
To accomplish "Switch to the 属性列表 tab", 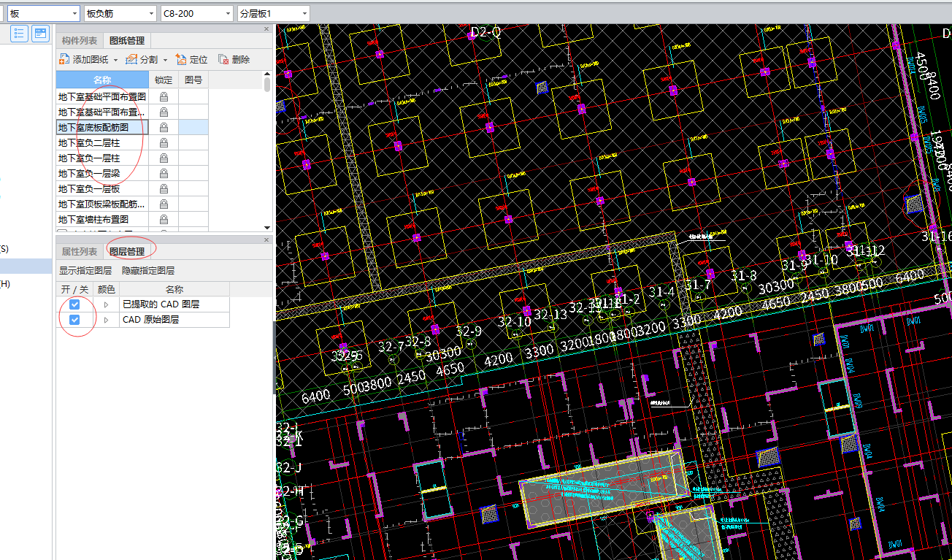I will (x=80, y=252).
